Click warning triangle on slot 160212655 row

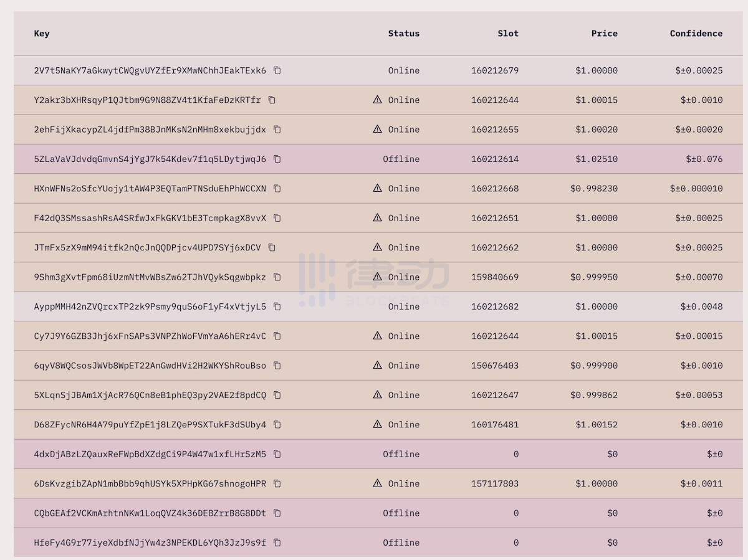click(377, 129)
